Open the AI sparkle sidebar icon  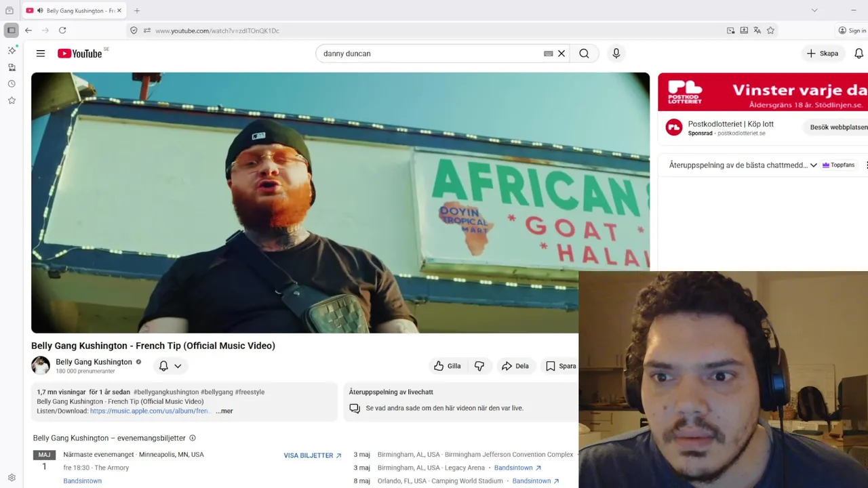click(x=12, y=51)
